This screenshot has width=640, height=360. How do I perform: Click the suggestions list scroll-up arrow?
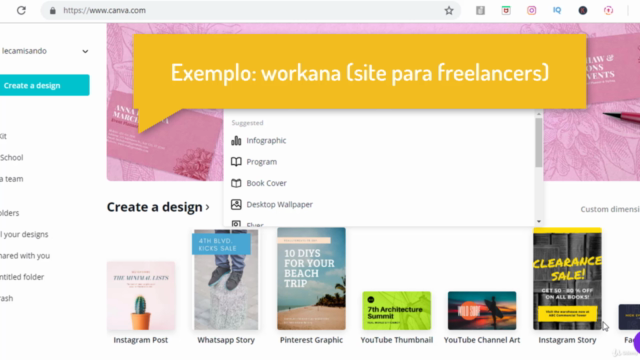point(539,114)
